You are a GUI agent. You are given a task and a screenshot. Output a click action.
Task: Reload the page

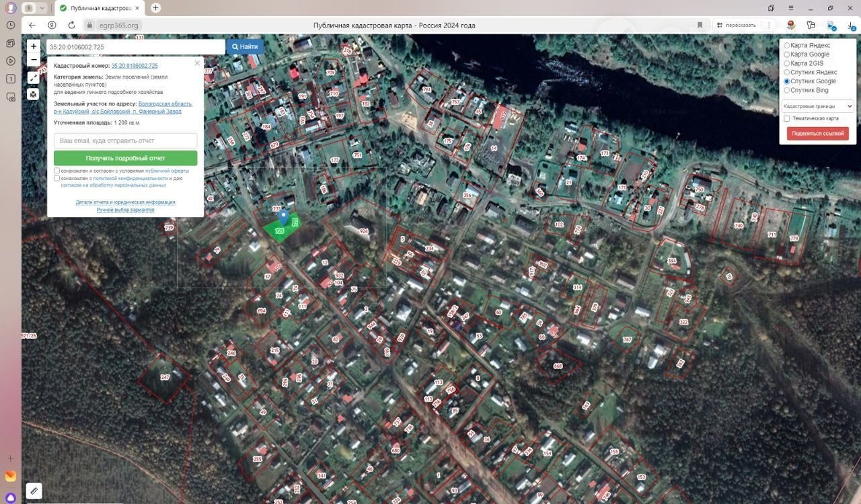click(71, 25)
